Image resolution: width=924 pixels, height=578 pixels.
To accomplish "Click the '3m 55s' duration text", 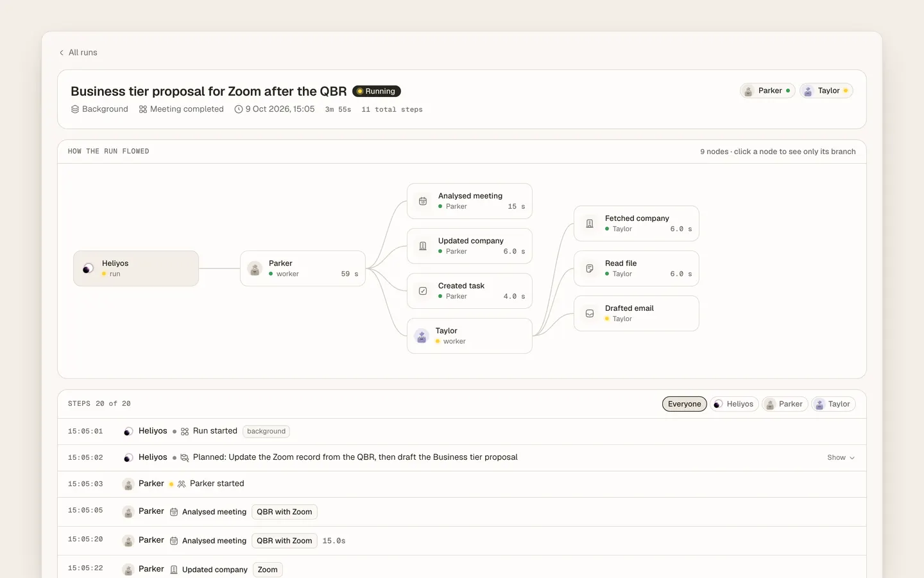I will click(x=338, y=110).
